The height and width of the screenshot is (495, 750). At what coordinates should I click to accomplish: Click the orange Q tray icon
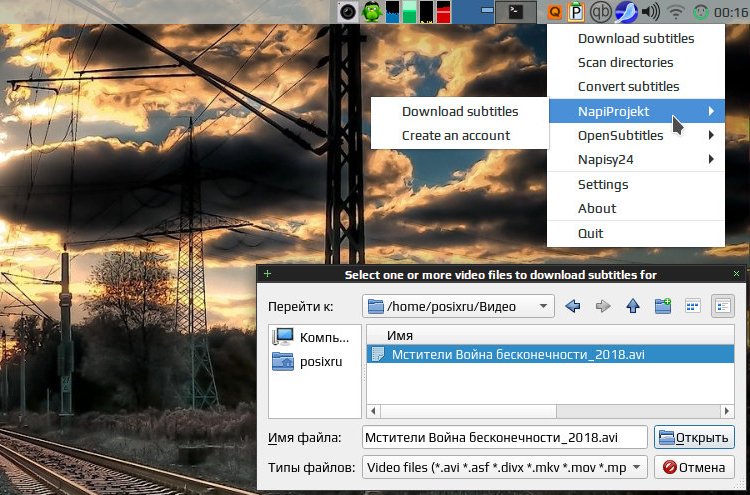click(x=554, y=12)
